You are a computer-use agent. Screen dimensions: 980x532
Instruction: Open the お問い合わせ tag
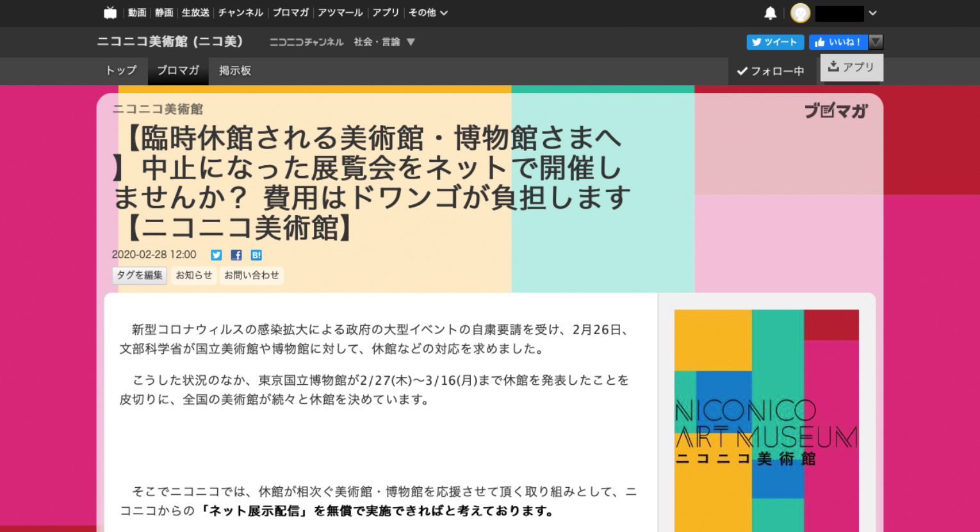coord(252,275)
